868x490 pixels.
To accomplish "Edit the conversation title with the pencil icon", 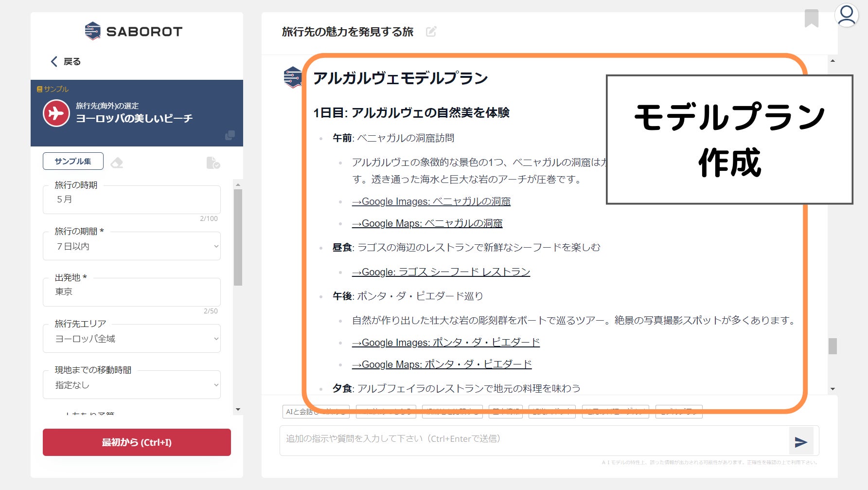I will (x=431, y=32).
